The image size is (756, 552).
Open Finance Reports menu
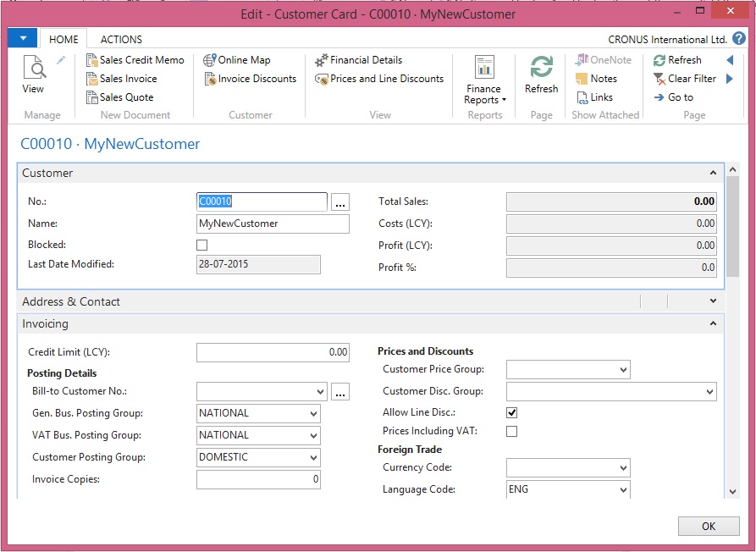click(484, 81)
